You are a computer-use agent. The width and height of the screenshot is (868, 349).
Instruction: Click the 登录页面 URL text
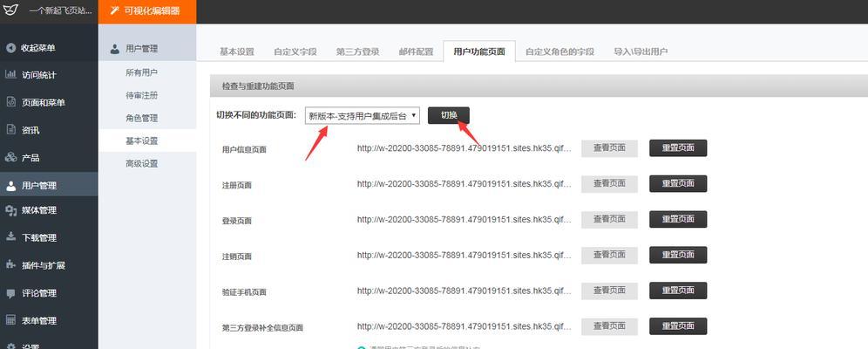point(464,219)
